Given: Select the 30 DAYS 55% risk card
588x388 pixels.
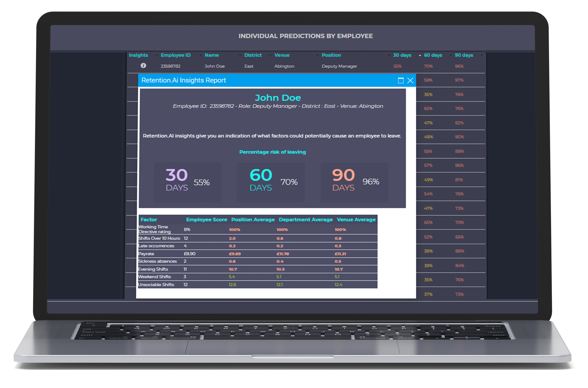Looking at the screenshot, I should (x=188, y=182).
